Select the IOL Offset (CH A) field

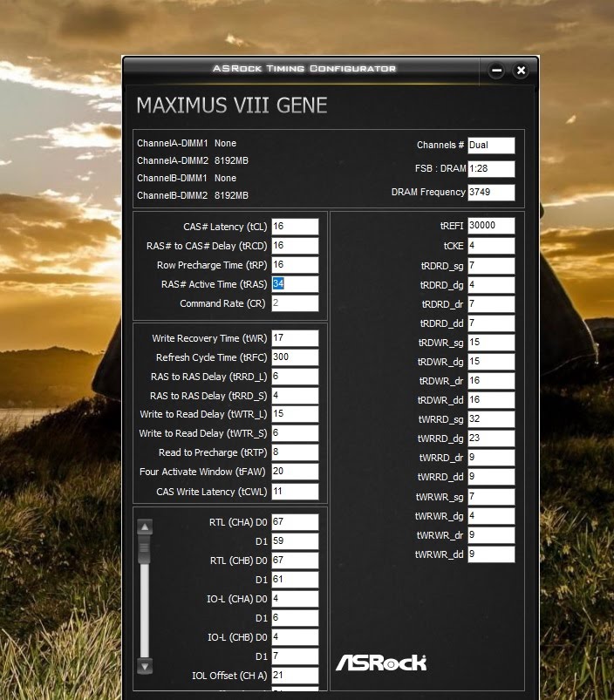click(x=295, y=676)
